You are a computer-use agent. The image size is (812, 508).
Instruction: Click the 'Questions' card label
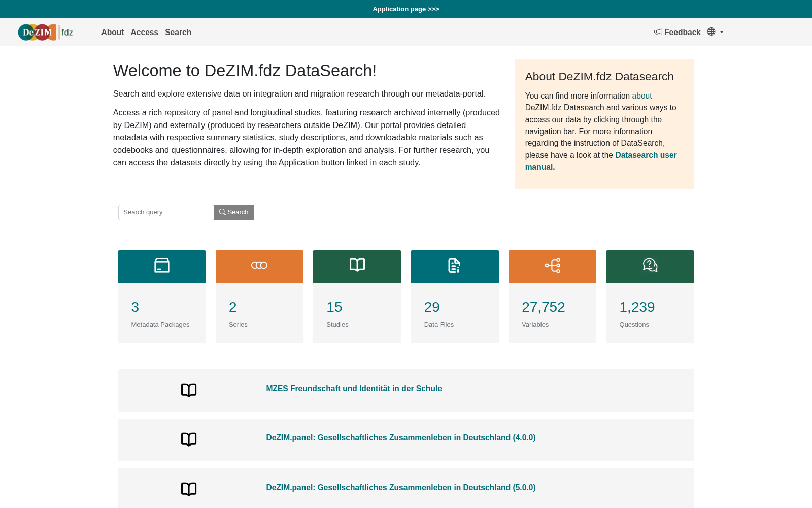pos(634,325)
